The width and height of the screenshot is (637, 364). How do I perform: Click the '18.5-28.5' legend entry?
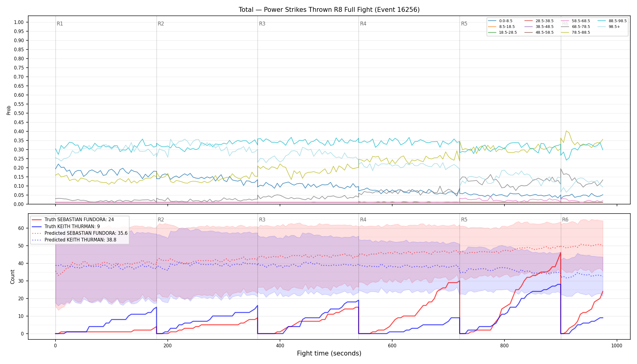(x=502, y=32)
